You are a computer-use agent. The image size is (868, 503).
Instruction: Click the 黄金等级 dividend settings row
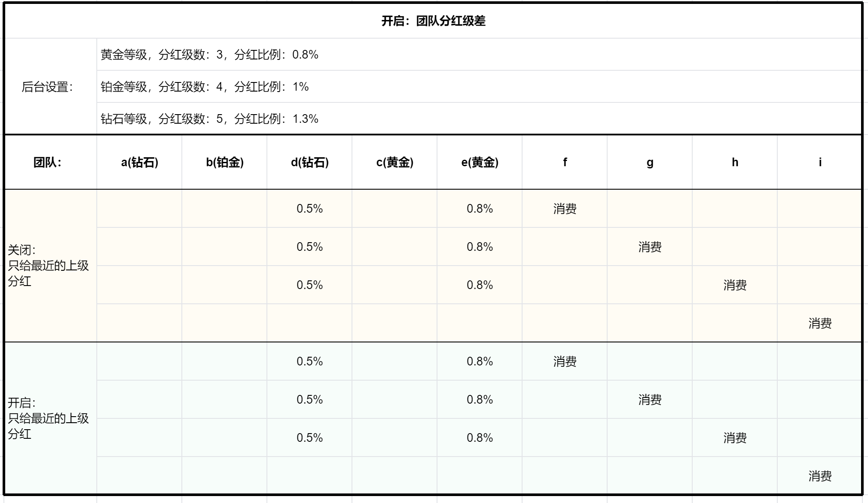210,55
